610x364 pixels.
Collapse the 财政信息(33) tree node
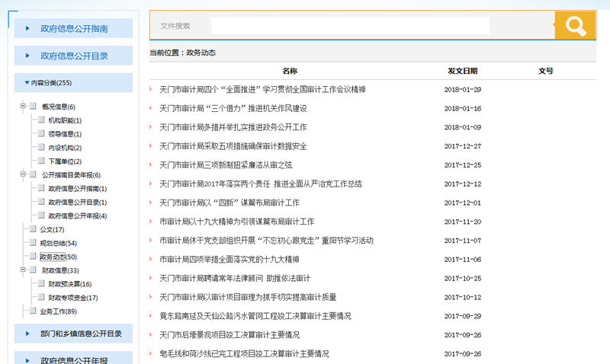point(23,270)
